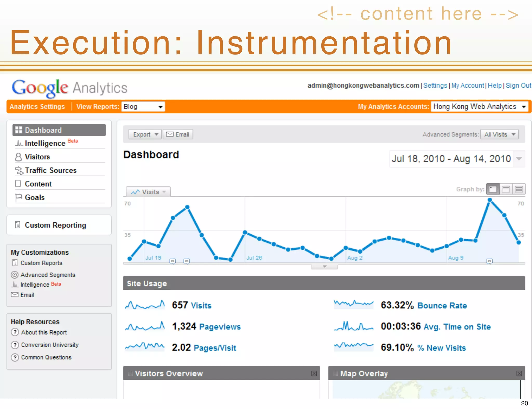Expand the date range picker arrow
This screenshot has height=409, width=532.
point(519,159)
